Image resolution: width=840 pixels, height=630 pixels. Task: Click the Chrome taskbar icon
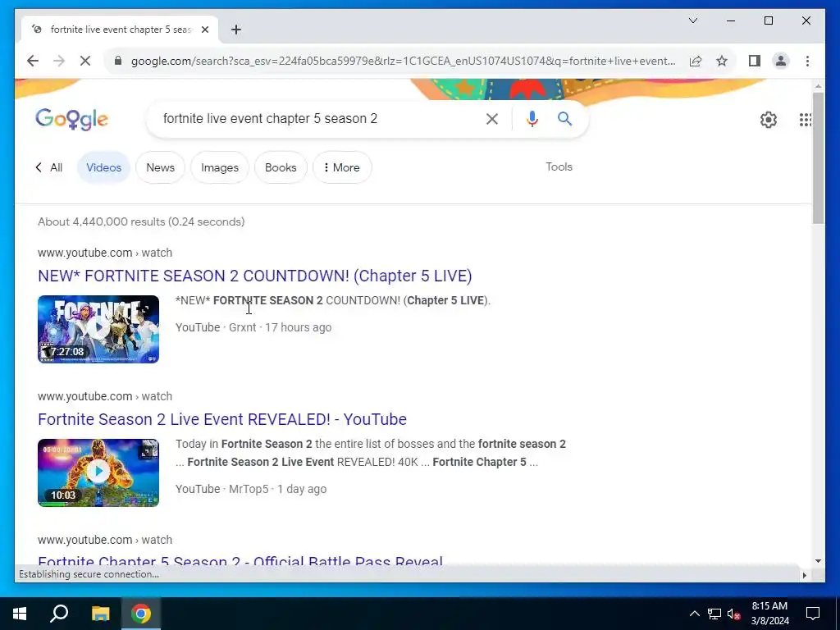click(x=141, y=614)
